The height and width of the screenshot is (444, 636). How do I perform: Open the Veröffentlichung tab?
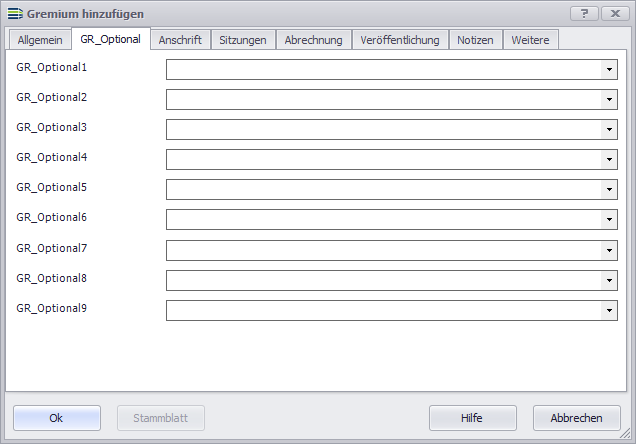400,40
